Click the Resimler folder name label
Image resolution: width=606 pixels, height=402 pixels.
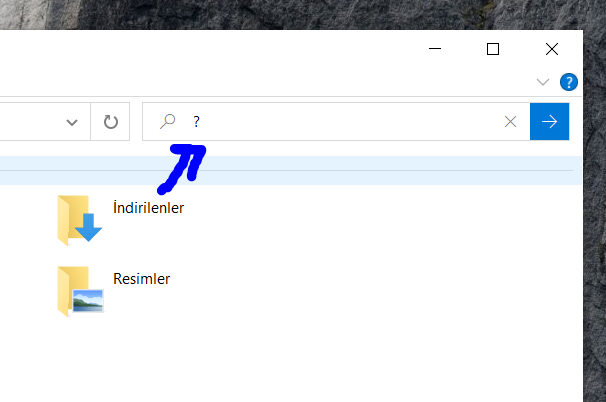(141, 279)
